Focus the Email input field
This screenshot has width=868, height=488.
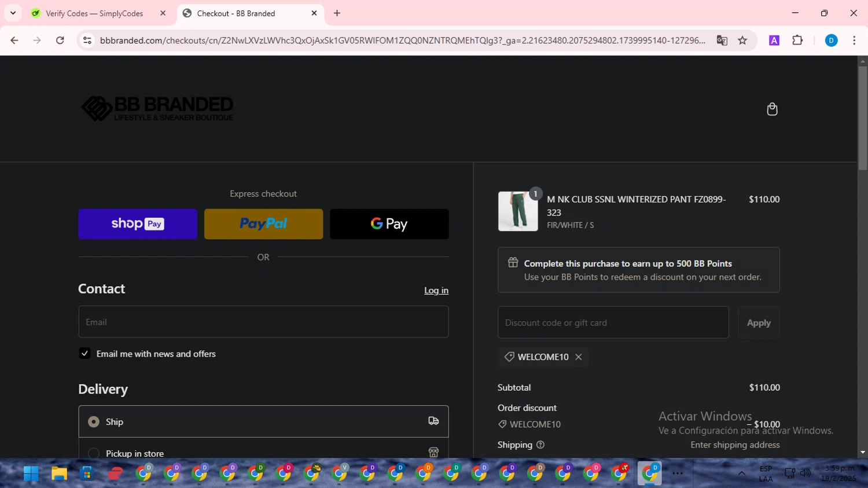[x=263, y=322]
